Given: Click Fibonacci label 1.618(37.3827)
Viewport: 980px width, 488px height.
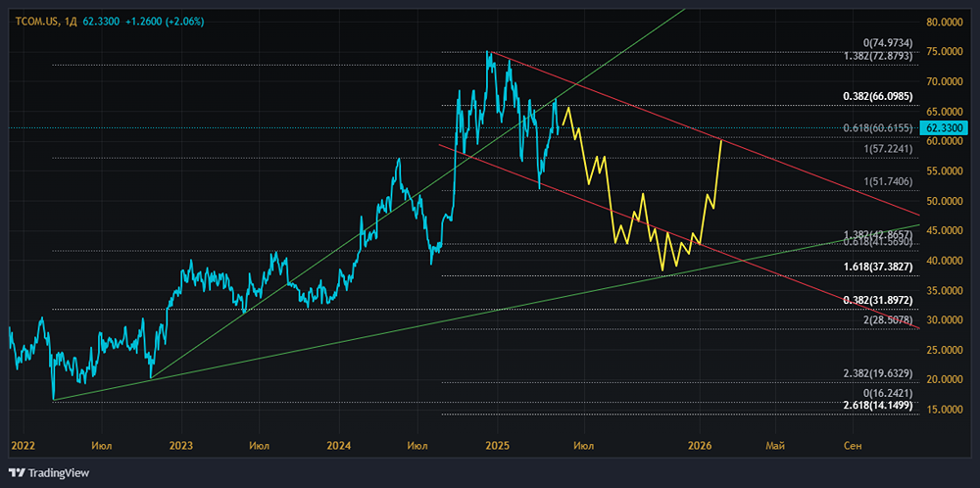Looking at the screenshot, I should tap(878, 267).
